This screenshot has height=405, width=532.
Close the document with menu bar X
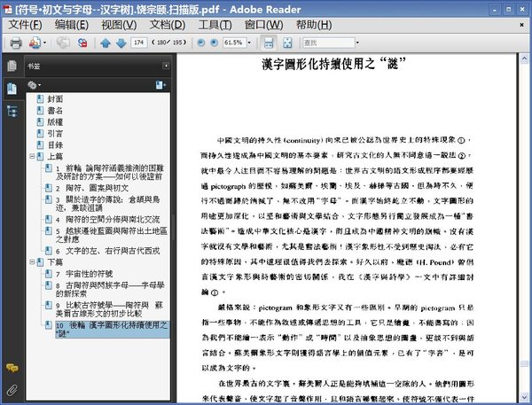(x=521, y=25)
